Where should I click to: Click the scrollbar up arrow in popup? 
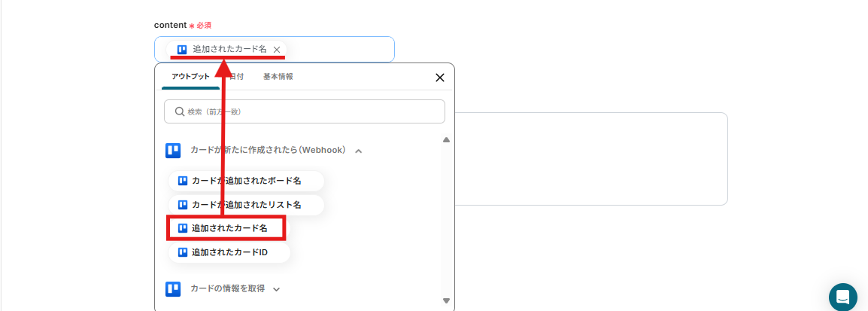446,140
